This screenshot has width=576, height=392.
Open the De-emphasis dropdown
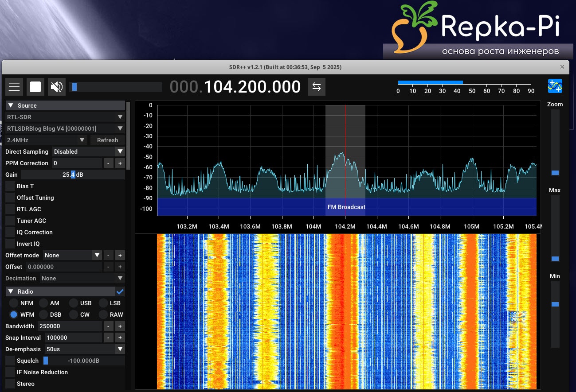(x=84, y=349)
